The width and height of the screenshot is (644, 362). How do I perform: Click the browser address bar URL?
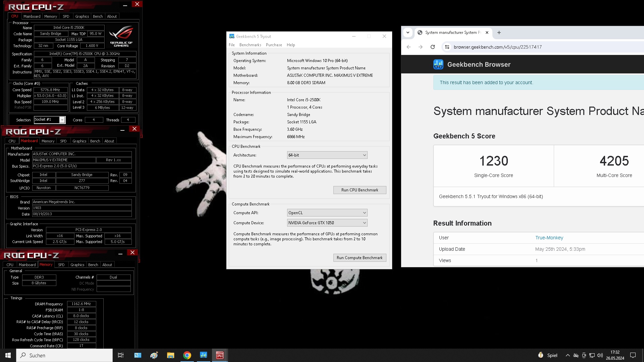point(497,47)
